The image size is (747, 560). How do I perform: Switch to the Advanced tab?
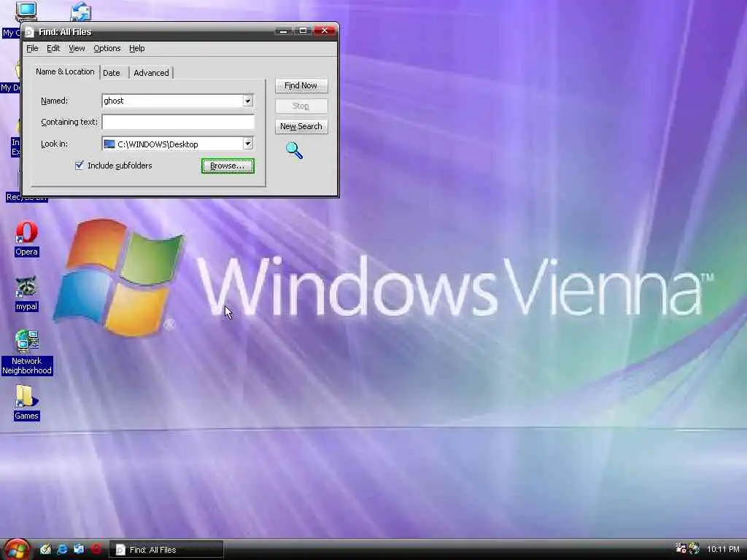(x=151, y=73)
